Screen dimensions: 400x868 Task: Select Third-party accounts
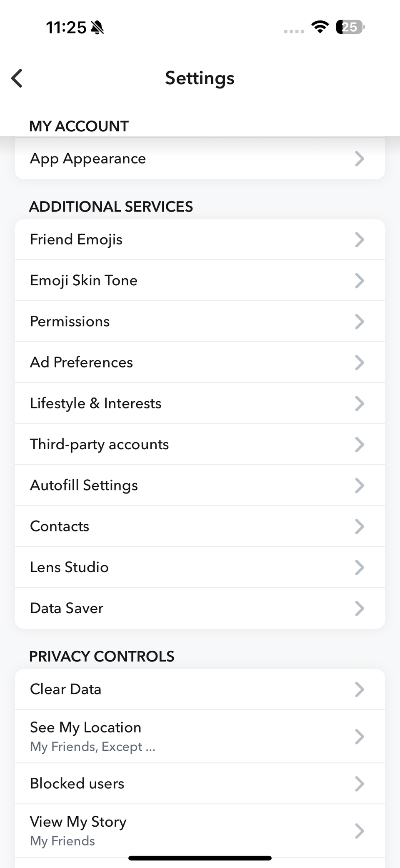tap(200, 444)
